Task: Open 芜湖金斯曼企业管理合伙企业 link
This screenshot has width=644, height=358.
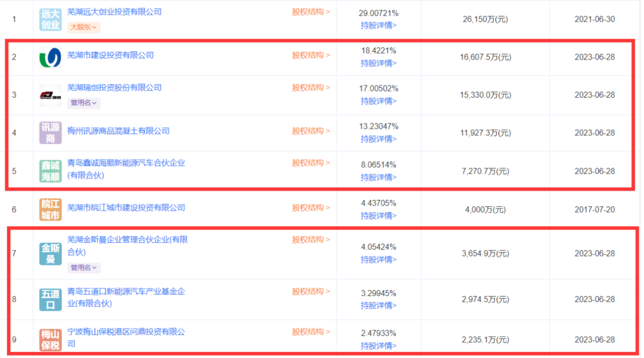Action: point(128,246)
